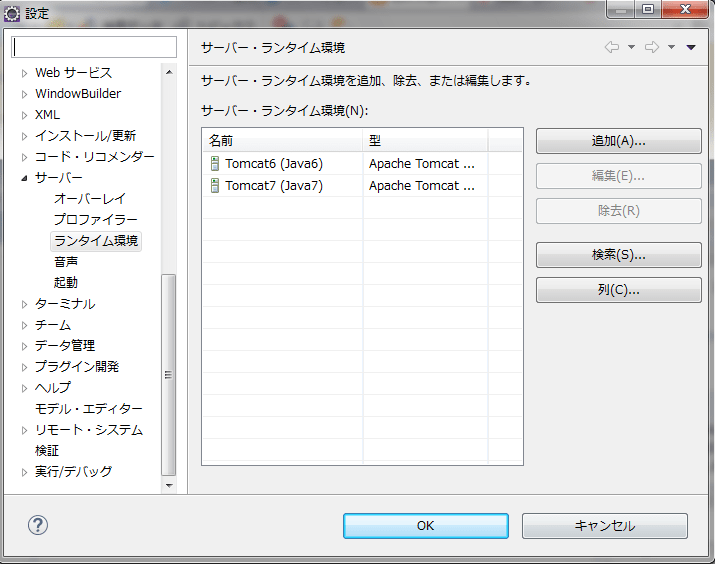This screenshot has height=564, width=715.
Task: Select 音声 tree item
Action: (x=66, y=262)
